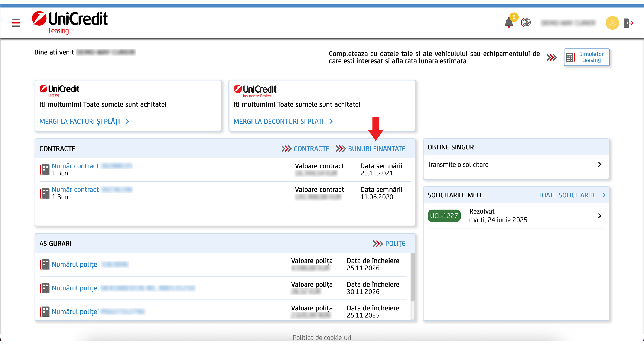Select the 'OBTINE SINGUR' heading

point(451,147)
